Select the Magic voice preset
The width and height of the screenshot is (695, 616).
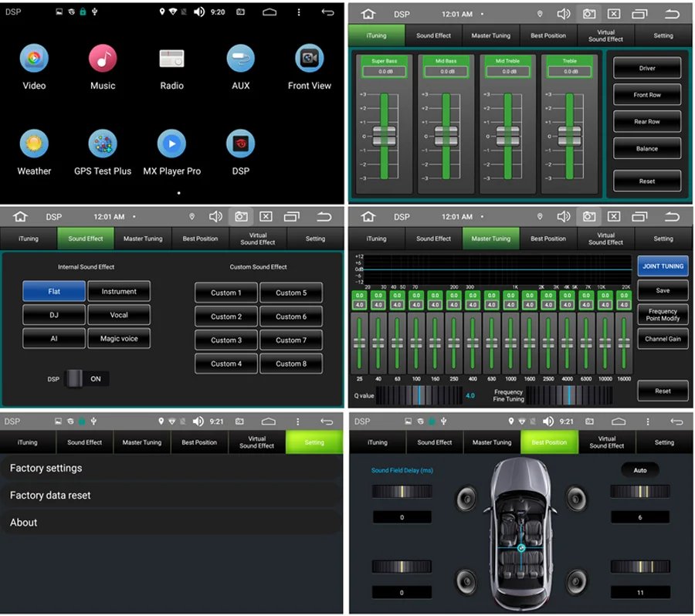[x=119, y=339]
